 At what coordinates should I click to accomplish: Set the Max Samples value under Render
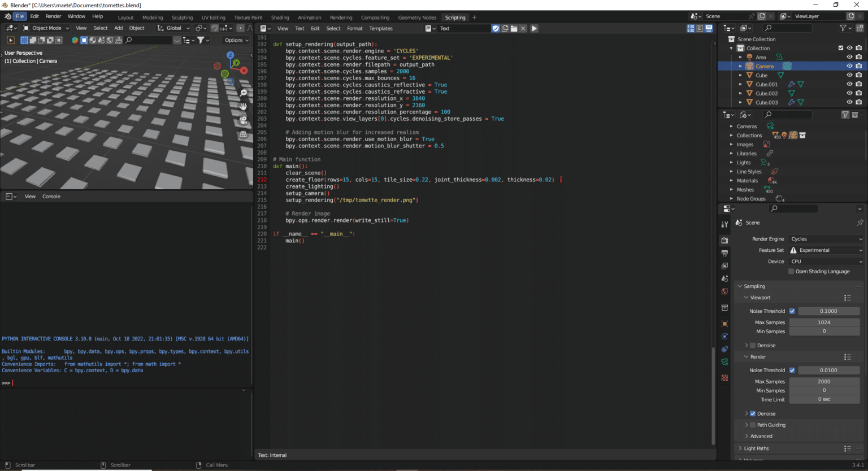pyautogui.click(x=824, y=381)
